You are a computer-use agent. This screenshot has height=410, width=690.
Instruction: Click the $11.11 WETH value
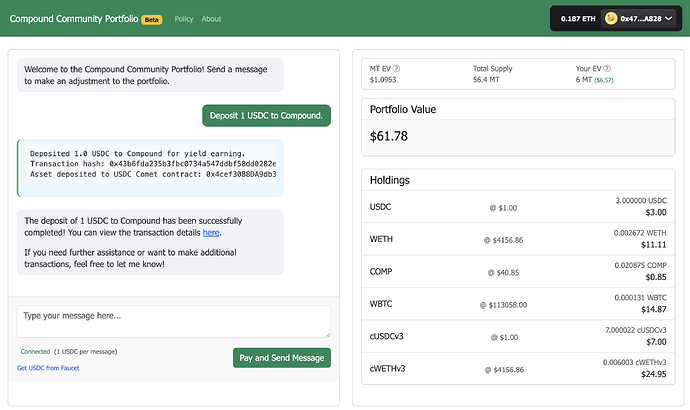(x=653, y=245)
